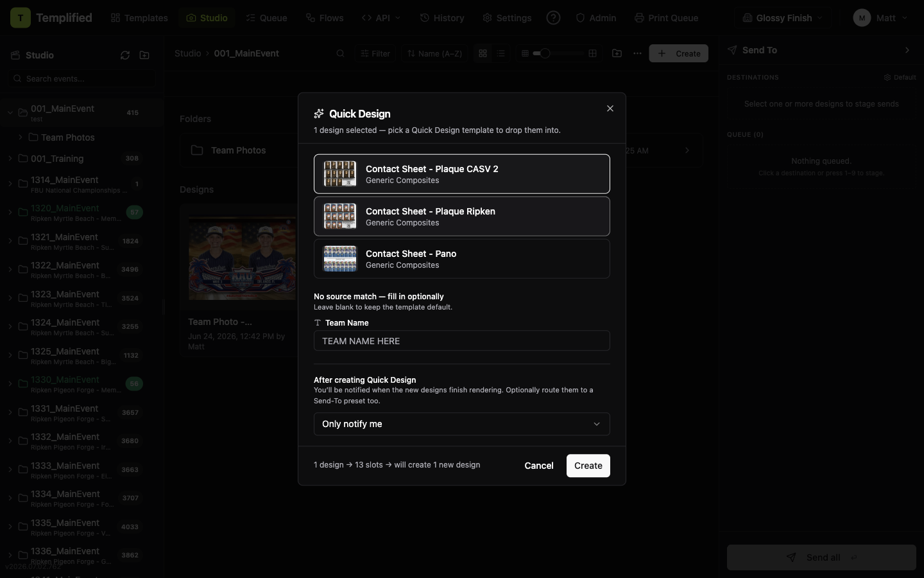Viewport: 924px width, 578px height.
Task: Click the dialog's Create button
Action: (x=588, y=466)
